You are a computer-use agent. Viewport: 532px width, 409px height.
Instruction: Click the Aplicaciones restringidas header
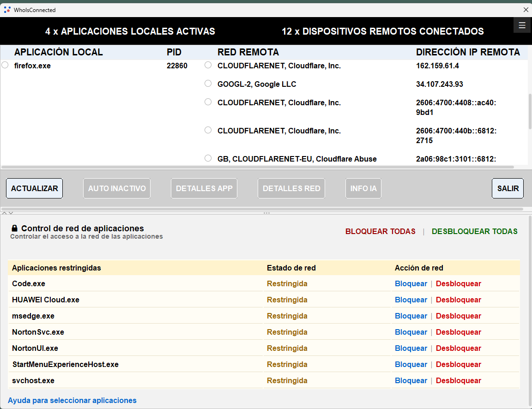(x=56, y=268)
